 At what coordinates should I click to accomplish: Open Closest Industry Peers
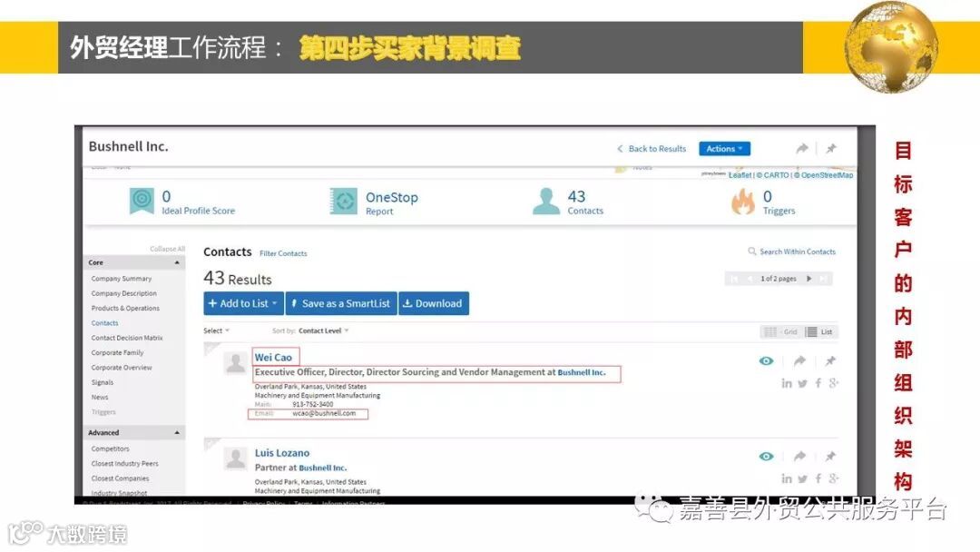124,464
